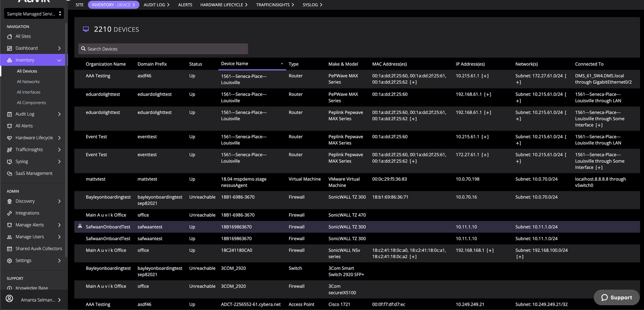The width and height of the screenshot is (644, 310).
Task: Click the Audit Log icon
Action: tap(9, 114)
